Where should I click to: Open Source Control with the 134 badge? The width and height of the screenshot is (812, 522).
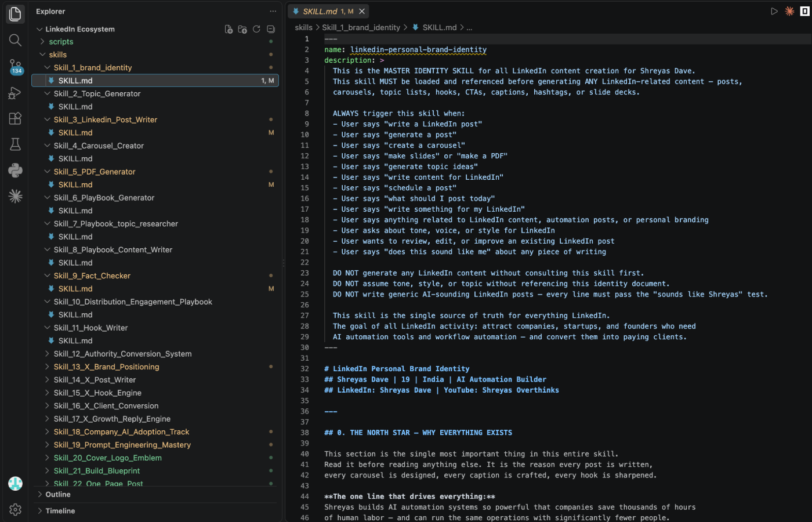16,67
